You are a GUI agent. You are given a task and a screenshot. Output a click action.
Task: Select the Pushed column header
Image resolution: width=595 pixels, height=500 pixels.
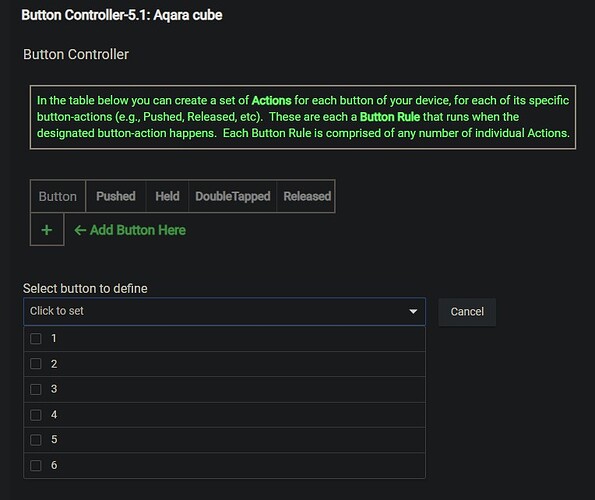pos(116,196)
